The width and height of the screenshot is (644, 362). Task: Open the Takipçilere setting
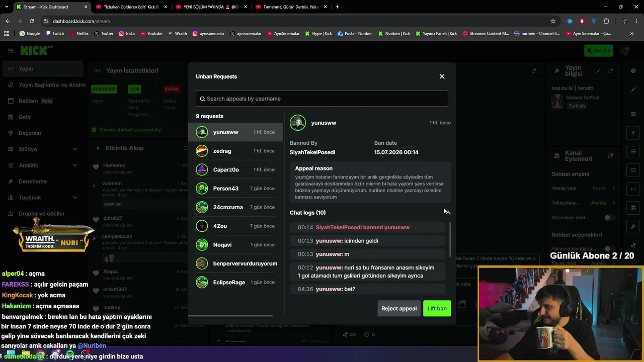[584, 203]
